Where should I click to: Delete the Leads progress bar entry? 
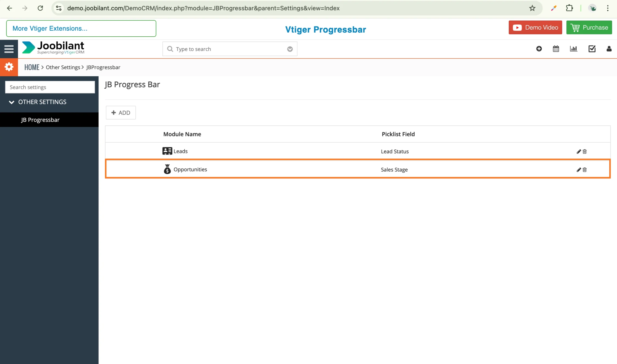(585, 152)
